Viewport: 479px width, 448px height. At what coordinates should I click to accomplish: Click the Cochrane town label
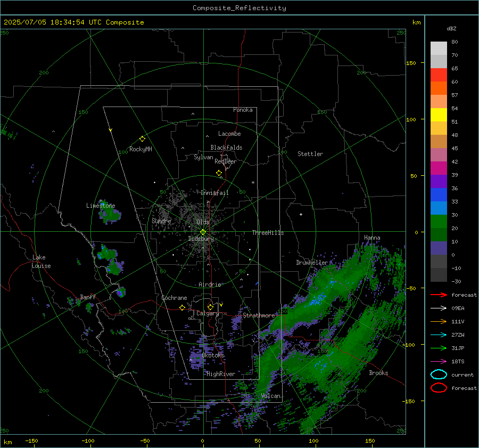point(174,298)
